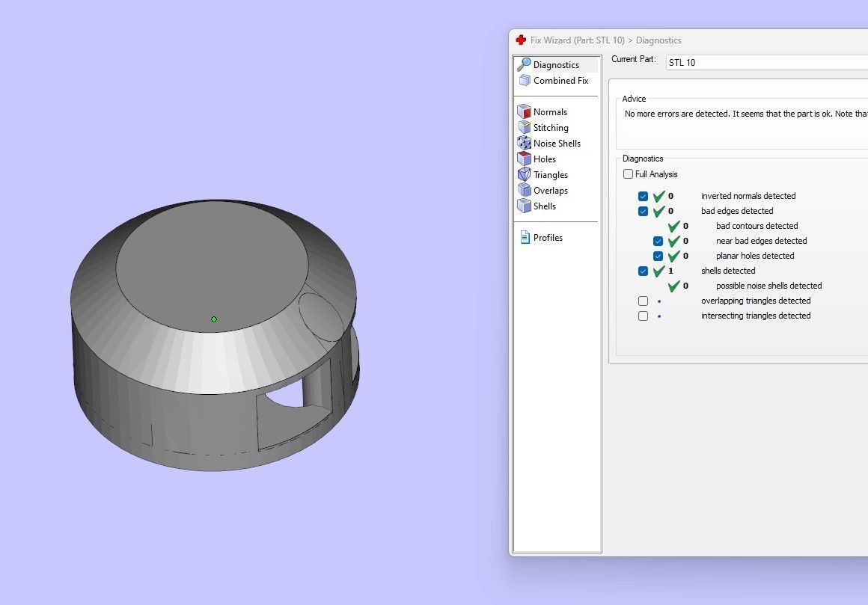The height and width of the screenshot is (605, 868).
Task: Enable the Full Analysis checkbox
Action: [628, 173]
